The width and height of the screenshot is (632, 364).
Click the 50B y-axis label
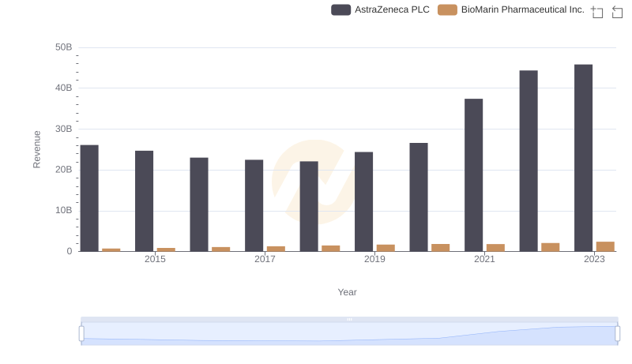[x=64, y=47]
